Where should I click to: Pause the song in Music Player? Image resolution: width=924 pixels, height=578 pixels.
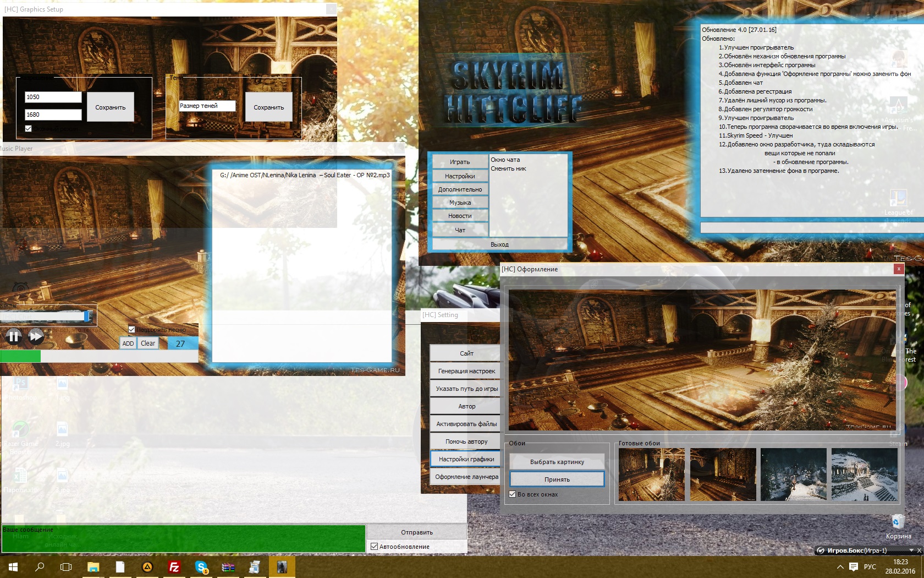(14, 336)
